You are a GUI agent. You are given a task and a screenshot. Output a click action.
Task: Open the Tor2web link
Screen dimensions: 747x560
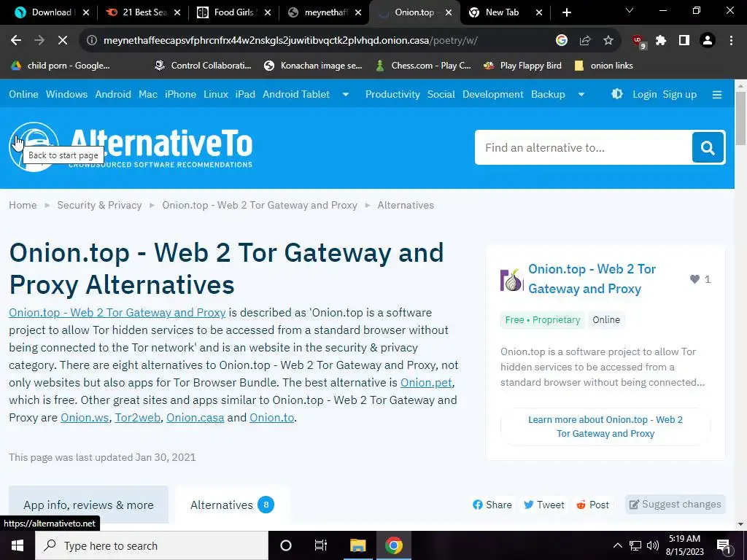pyautogui.click(x=137, y=418)
